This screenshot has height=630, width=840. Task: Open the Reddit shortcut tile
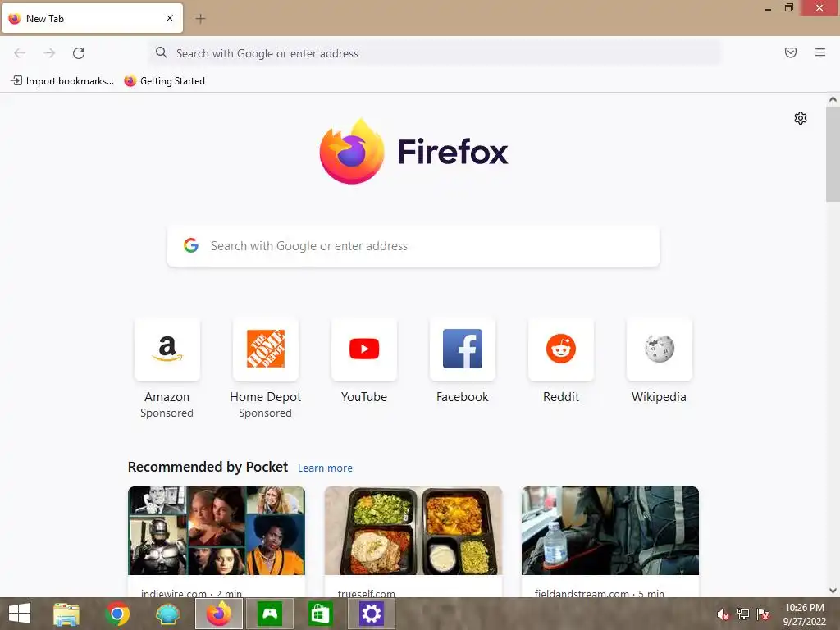coord(561,349)
